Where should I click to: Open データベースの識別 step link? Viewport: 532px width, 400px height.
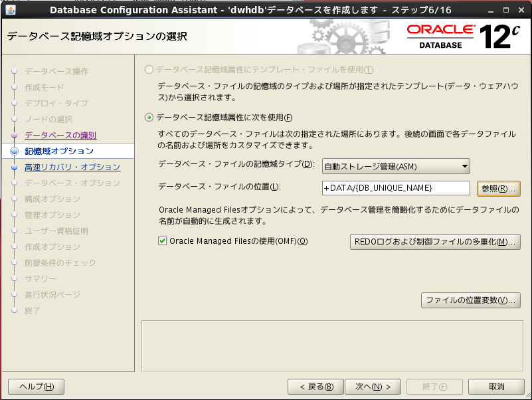(x=60, y=135)
